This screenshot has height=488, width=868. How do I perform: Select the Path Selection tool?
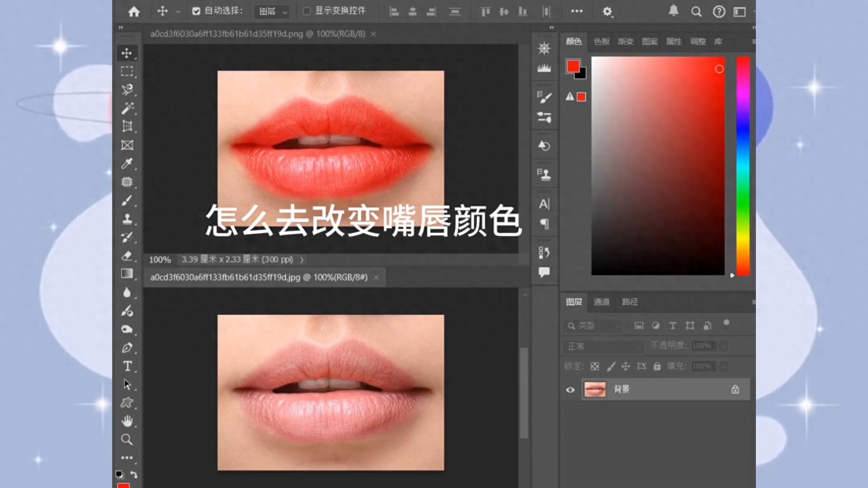click(x=127, y=385)
